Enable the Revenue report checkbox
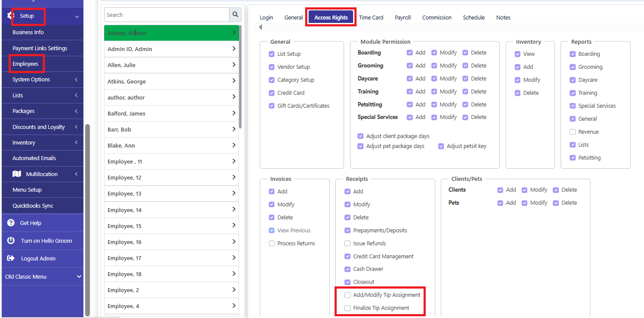This screenshot has width=644, height=318. pos(573,132)
